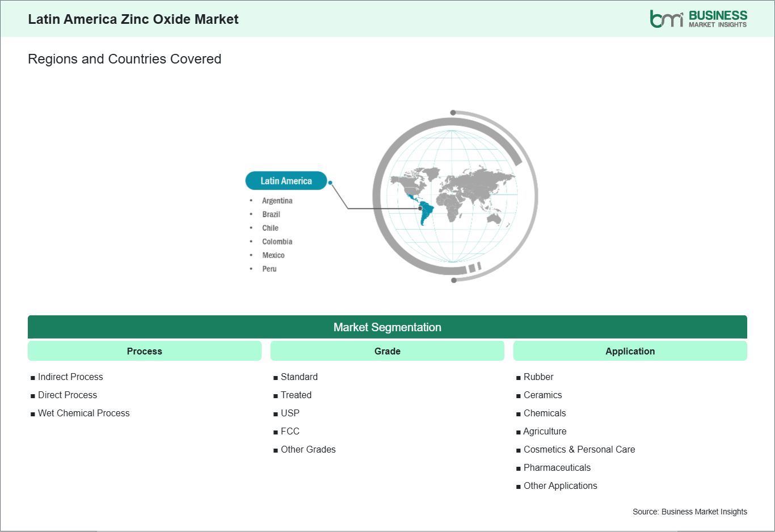The image size is (775, 532).
Task: Click 'Standard' grade item
Action: click(x=299, y=377)
